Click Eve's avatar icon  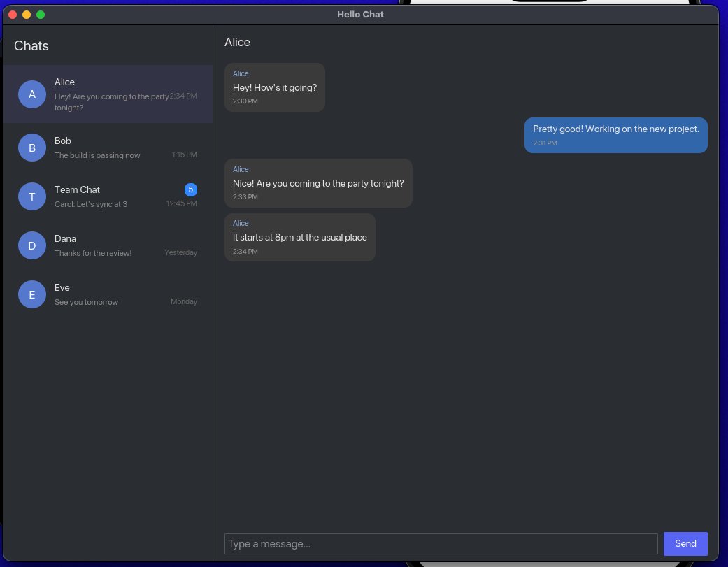coord(31,294)
